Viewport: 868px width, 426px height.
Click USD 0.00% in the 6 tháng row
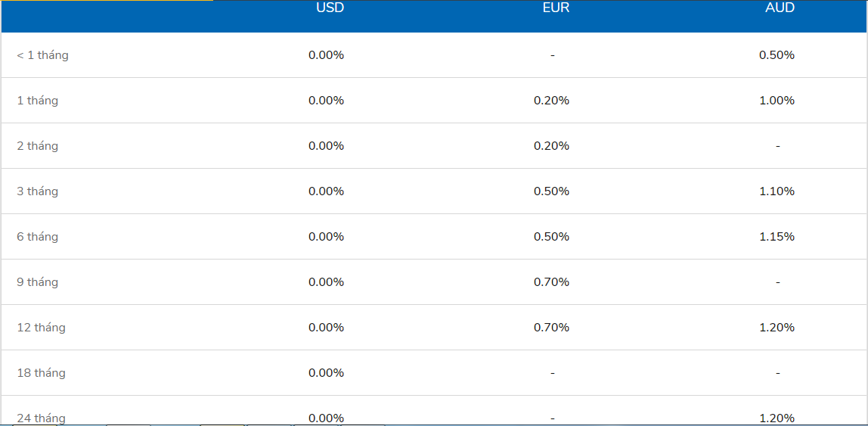[x=326, y=237]
